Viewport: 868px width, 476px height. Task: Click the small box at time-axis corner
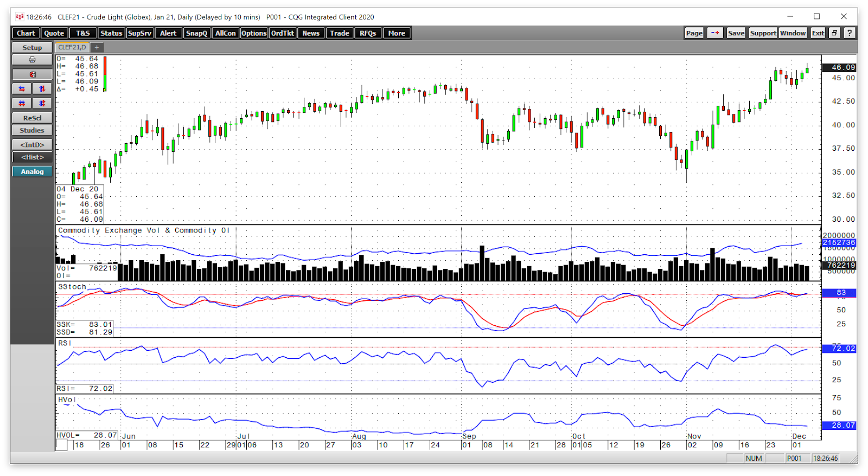click(x=62, y=445)
